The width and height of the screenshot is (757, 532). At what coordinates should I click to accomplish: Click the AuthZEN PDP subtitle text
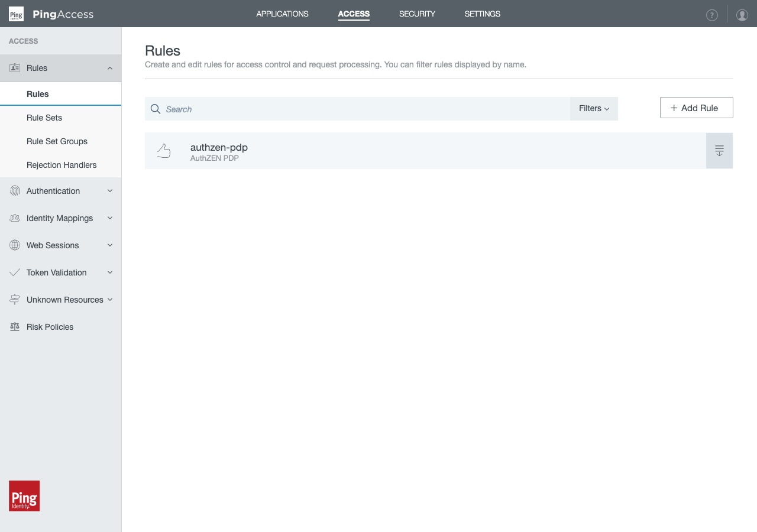(x=215, y=158)
